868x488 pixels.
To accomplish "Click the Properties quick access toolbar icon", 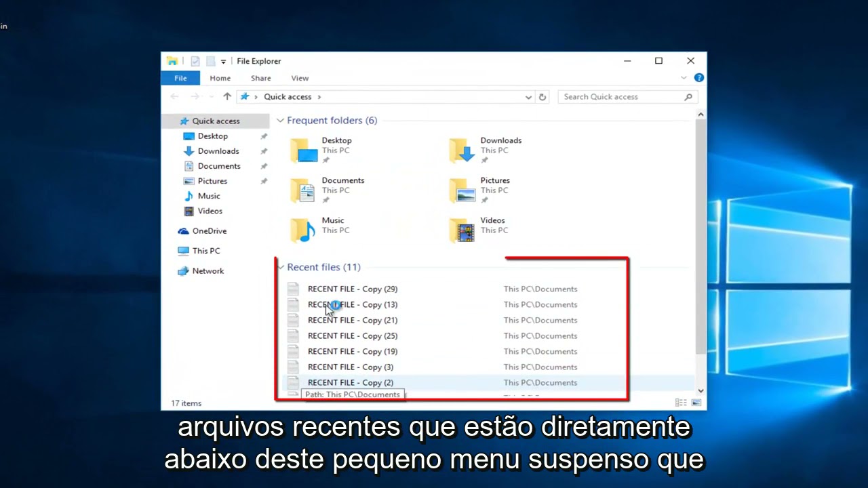I will tap(195, 61).
